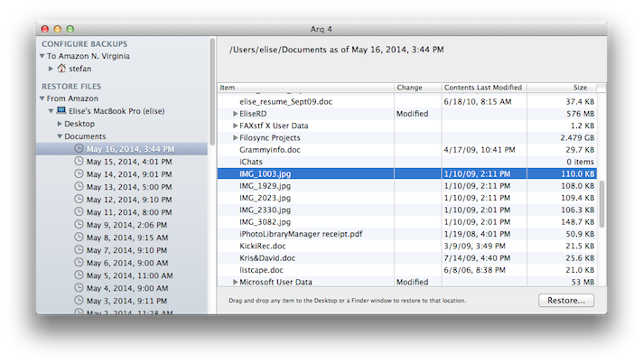This screenshot has height=364, width=643.
Task: Select the IMG_3082.jpg file
Action: coord(406,222)
